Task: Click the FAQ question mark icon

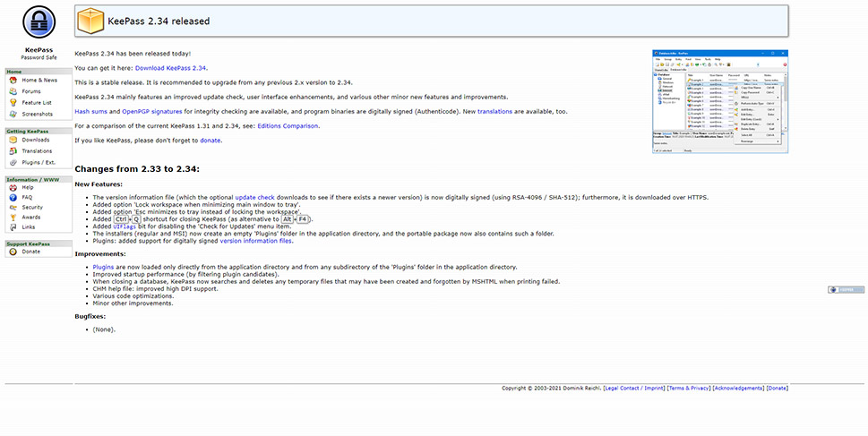Action: point(13,198)
